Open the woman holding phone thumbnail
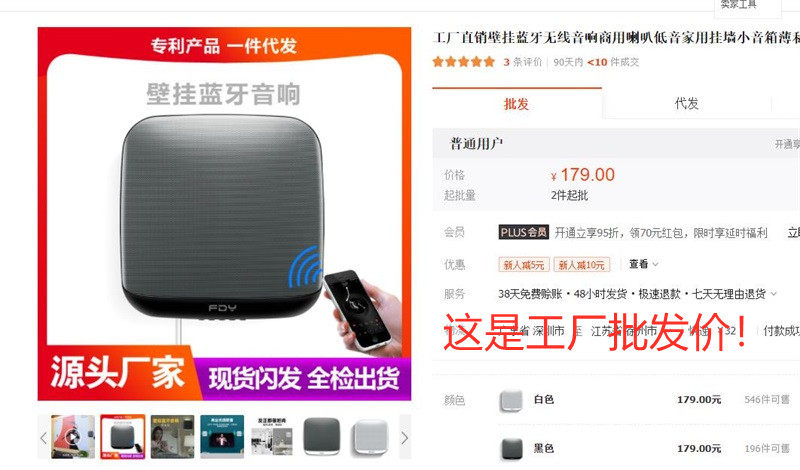 click(x=172, y=437)
